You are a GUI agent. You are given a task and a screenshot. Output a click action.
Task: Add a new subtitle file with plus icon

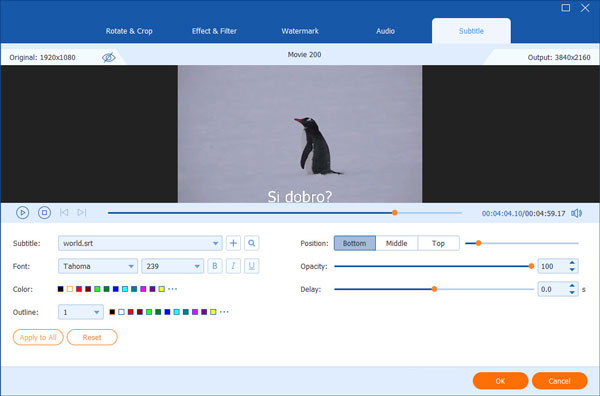click(x=233, y=243)
